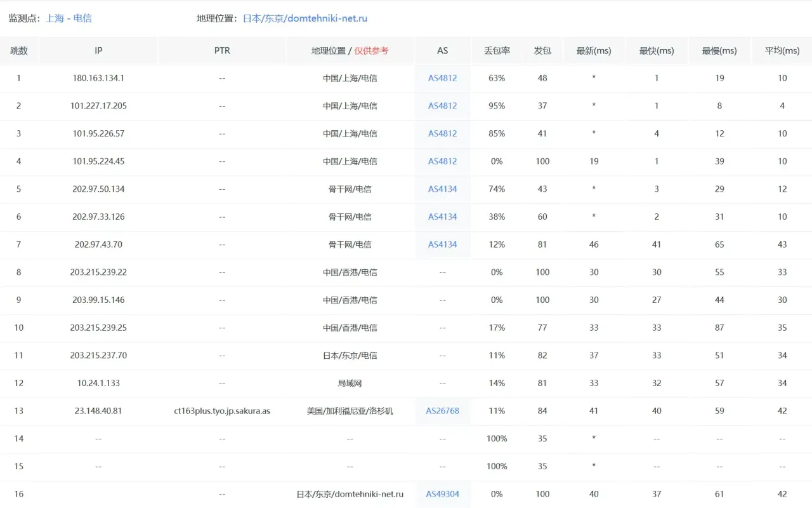
Task: Click the 最快(ms) column header
Action: point(657,51)
